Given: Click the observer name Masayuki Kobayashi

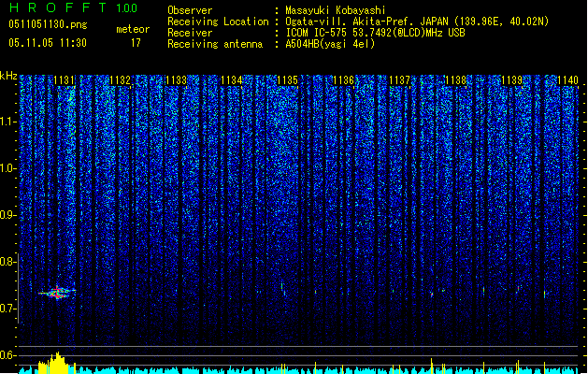Looking at the screenshot, I should 336,10.
